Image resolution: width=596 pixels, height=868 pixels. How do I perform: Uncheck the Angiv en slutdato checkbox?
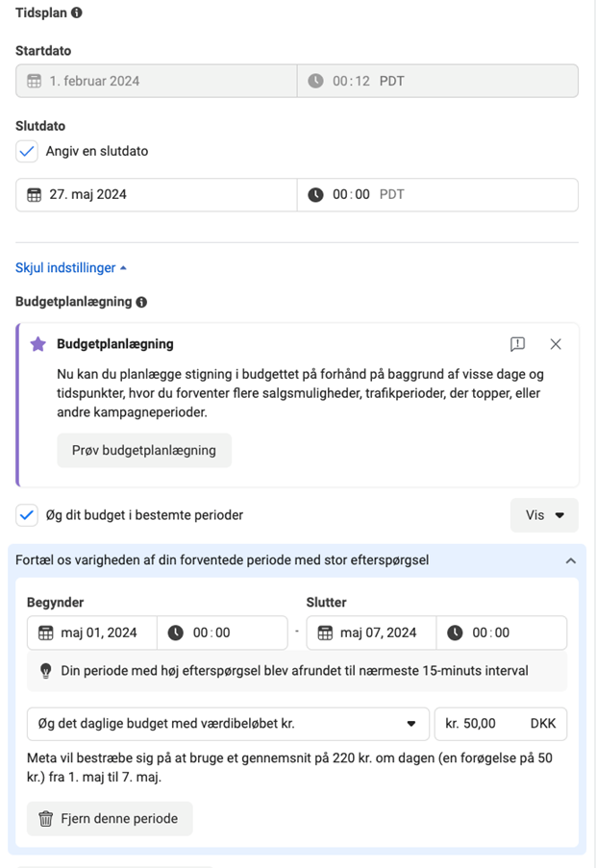click(x=27, y=151)
